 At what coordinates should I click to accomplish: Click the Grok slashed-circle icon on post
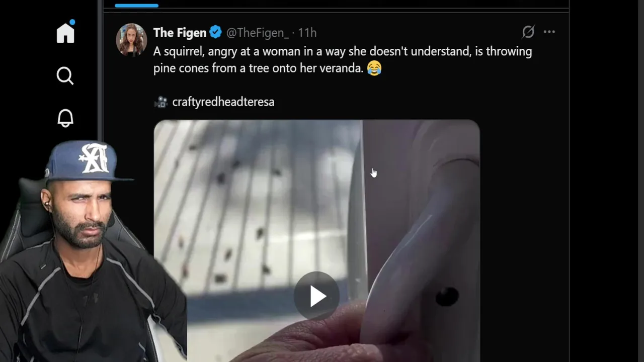(x=528, y=32)
